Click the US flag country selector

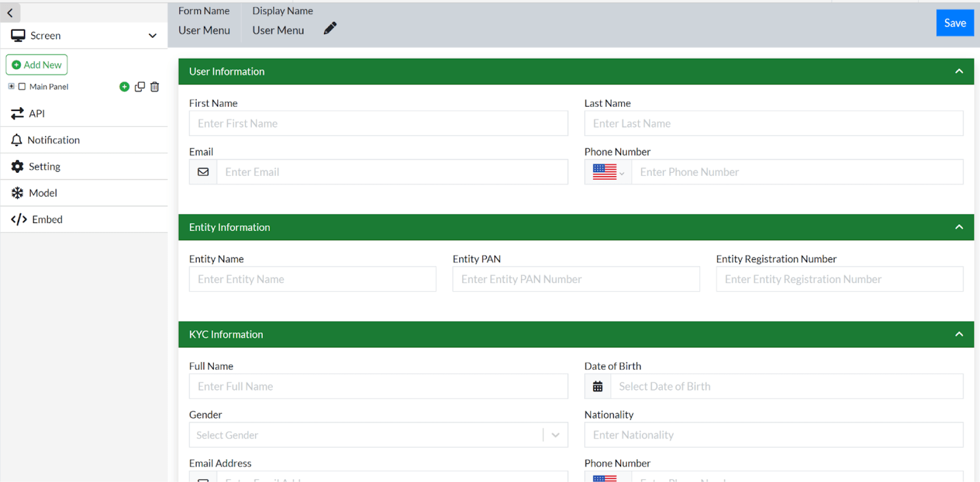click(608, 172)
